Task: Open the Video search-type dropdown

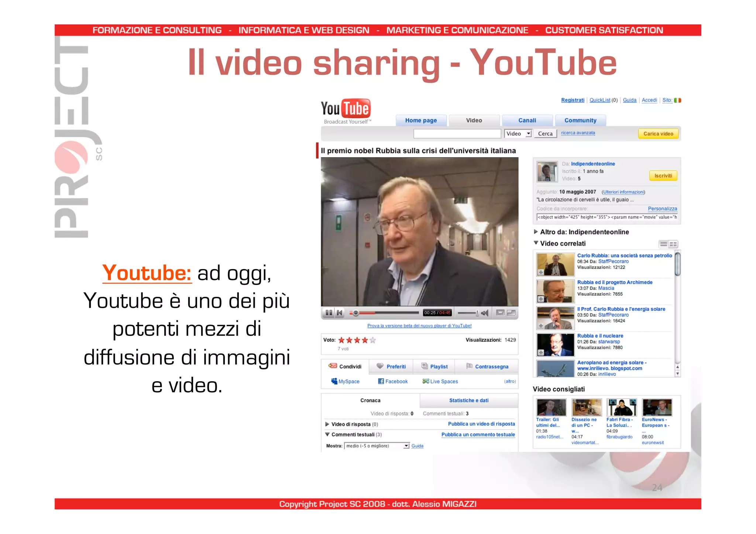Action: click(x=518, y=134)
